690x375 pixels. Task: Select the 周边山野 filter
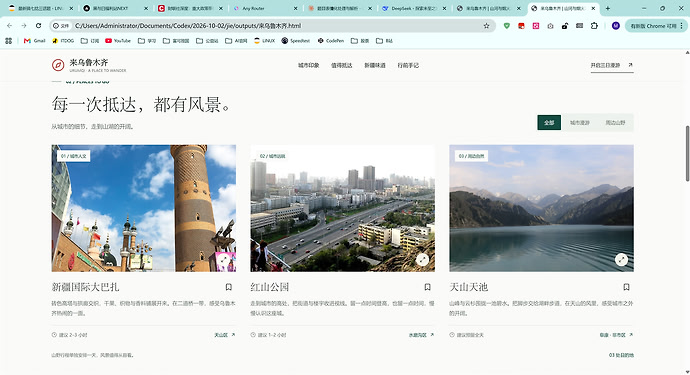click(x=615, y=122)
